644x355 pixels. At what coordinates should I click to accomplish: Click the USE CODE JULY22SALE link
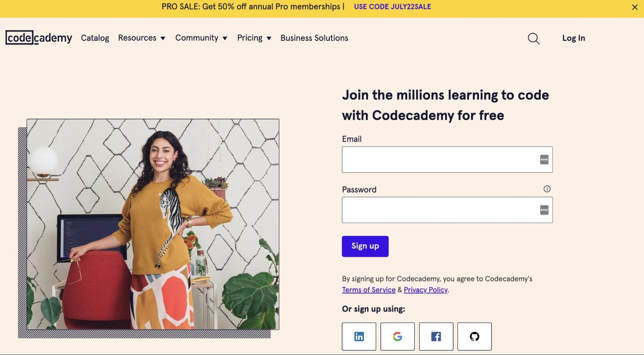coord(392,7)
